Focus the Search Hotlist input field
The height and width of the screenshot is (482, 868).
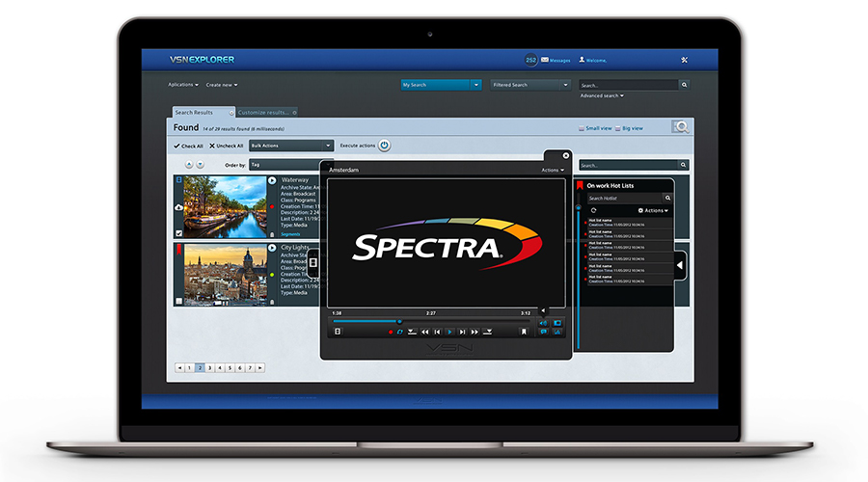(x=624, y=199)
